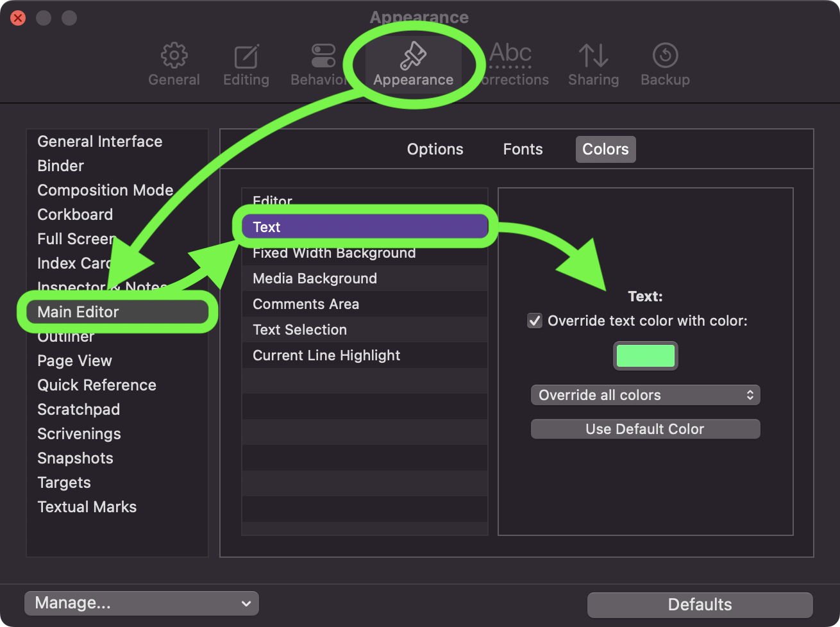Close the preferences window with red button
Screen dimensions: 840x627
click(18, 18)
